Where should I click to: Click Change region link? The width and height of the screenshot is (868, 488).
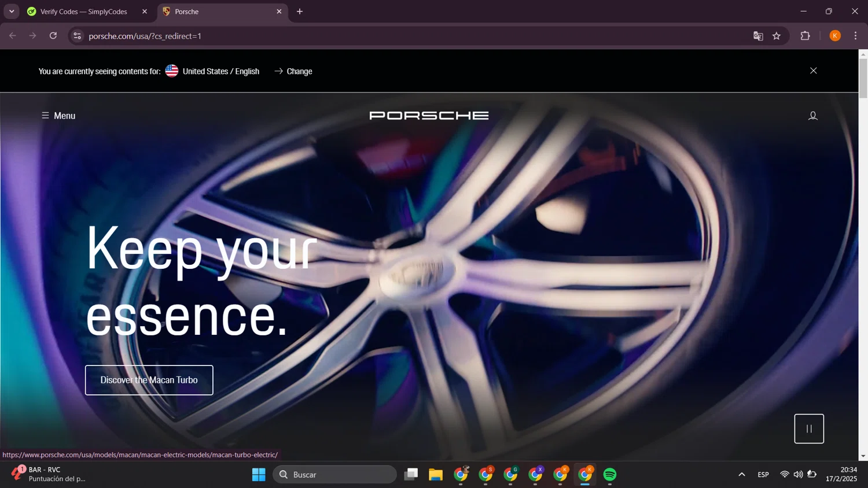pos(293,71)
